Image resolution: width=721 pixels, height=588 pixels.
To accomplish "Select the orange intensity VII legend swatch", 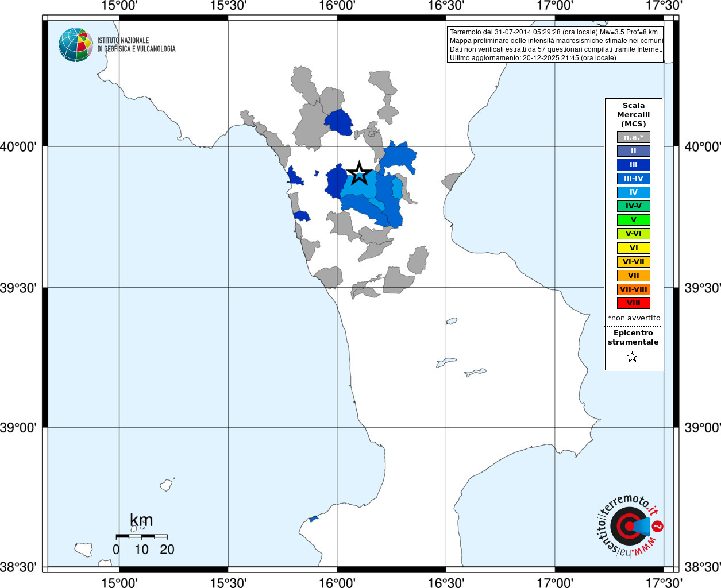I will pos(634,276).
